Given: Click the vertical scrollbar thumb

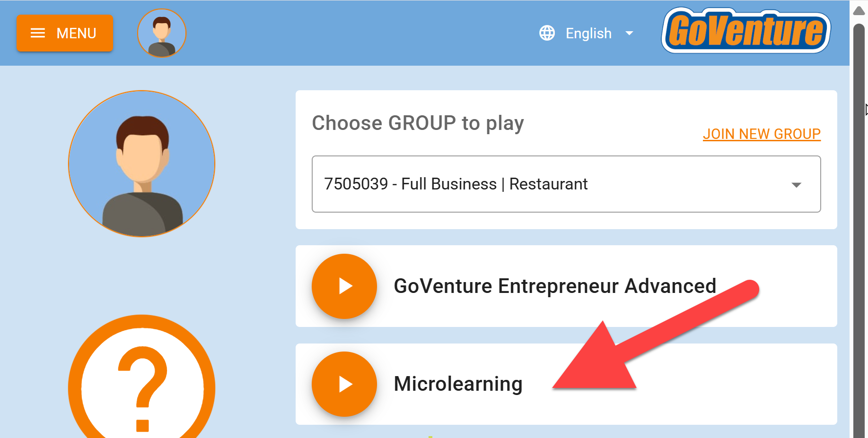Looking at the screenshot, I should pos(859,231).
